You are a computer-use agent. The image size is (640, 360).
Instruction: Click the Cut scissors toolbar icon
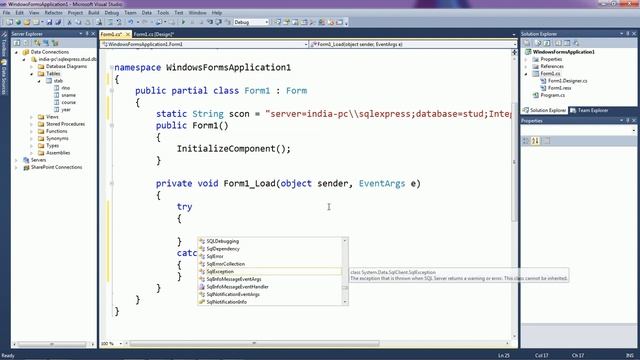pos(69,22)
